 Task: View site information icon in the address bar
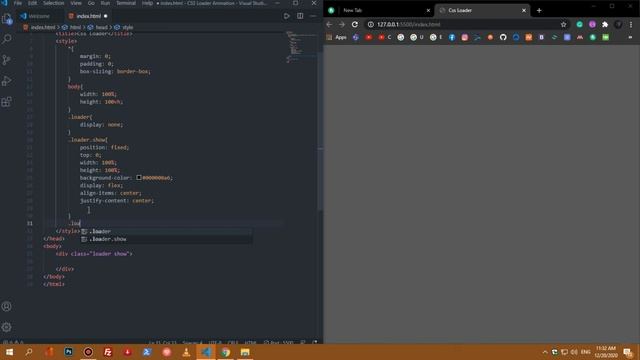(371, 24)
